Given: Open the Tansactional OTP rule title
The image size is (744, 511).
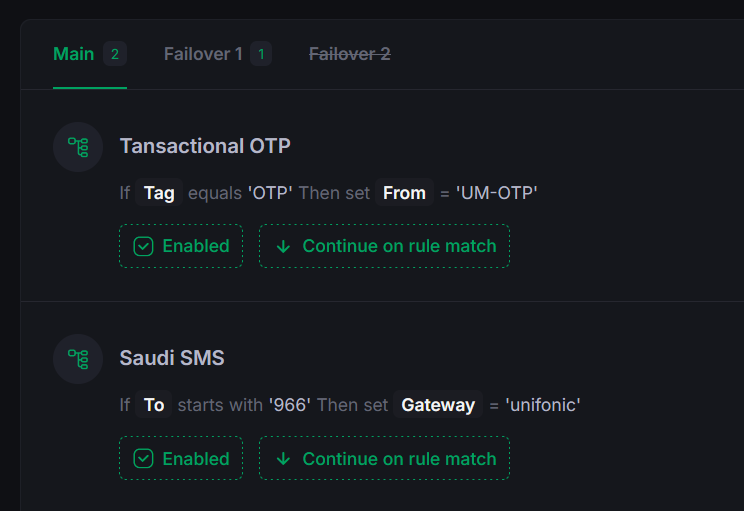Looking at the screenshot, I should tap(205, 146).
